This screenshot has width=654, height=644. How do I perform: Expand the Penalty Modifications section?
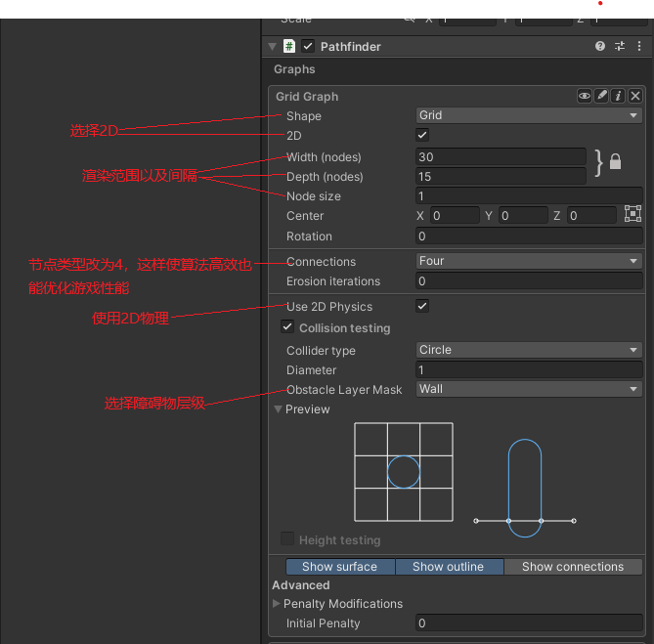point(277,604)
